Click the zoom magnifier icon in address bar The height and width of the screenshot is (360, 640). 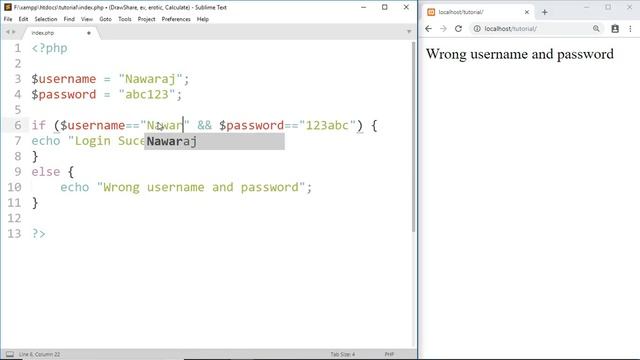point(596,29)
